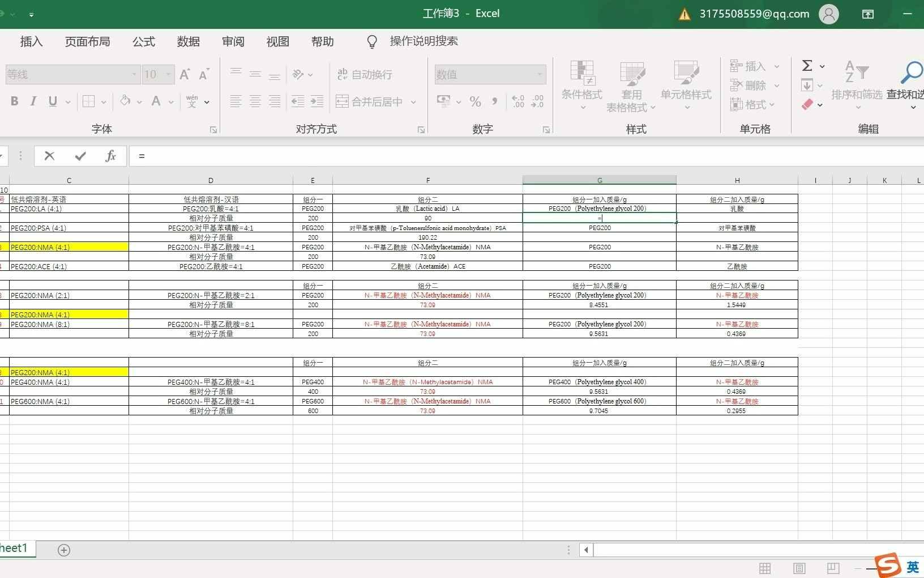Toggle wrap text (自动换行)

click(365, 74)
